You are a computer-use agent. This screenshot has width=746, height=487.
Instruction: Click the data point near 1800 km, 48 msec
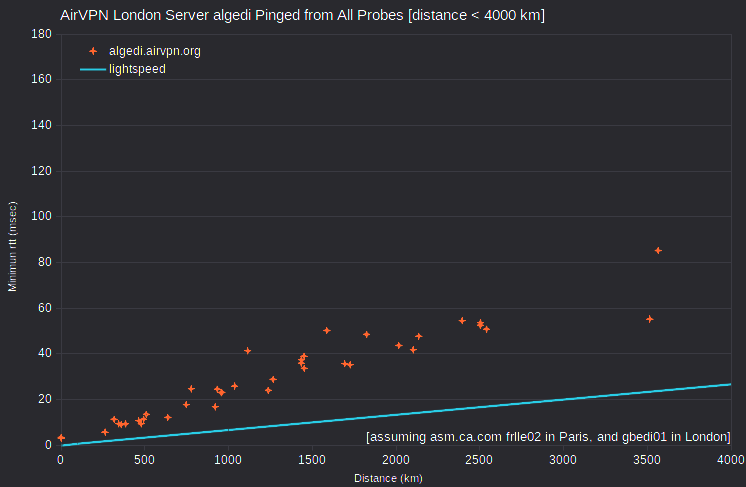pos(366,335)
